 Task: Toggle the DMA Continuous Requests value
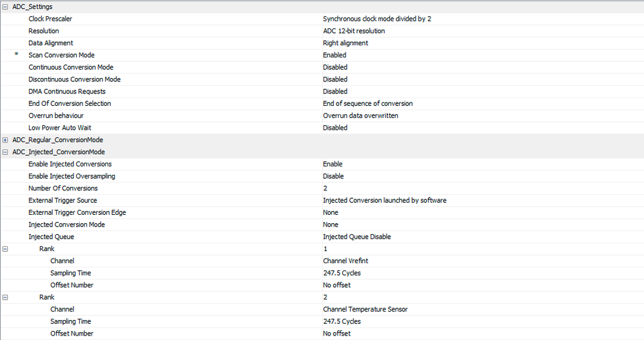coord(335,92)
